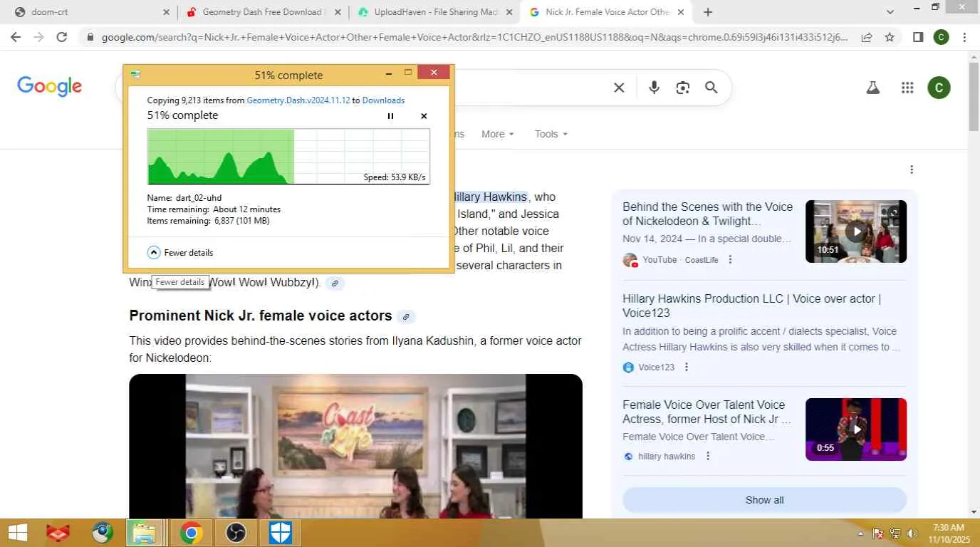Toggle the Chrome side panel
The image size is (980, 547).
[918, 37]
